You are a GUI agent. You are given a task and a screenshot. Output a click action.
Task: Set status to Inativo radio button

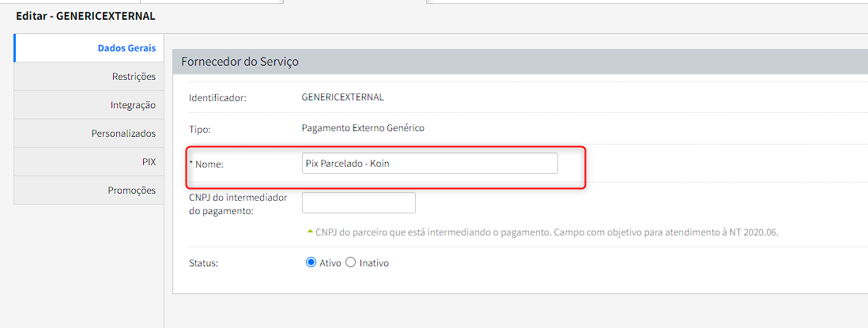[x=351, y=263]
